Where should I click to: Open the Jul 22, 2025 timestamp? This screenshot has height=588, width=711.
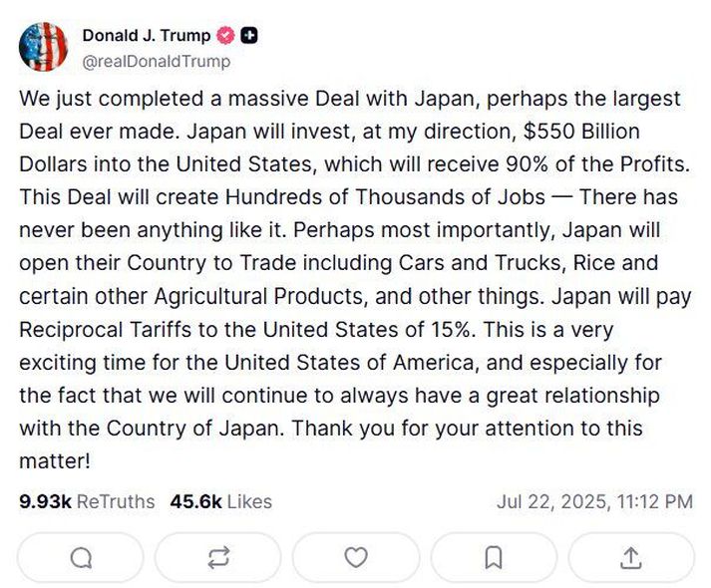click(594, 502)
